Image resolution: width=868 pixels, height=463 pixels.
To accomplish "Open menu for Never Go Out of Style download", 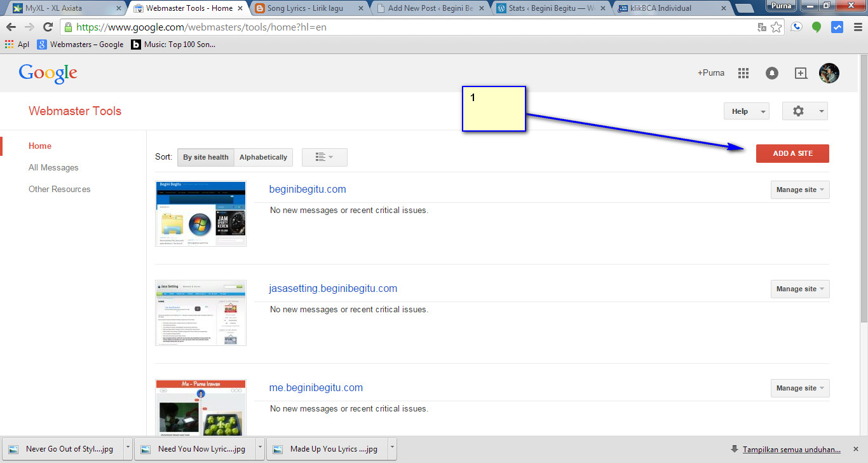I will click(x=128, y=448).
